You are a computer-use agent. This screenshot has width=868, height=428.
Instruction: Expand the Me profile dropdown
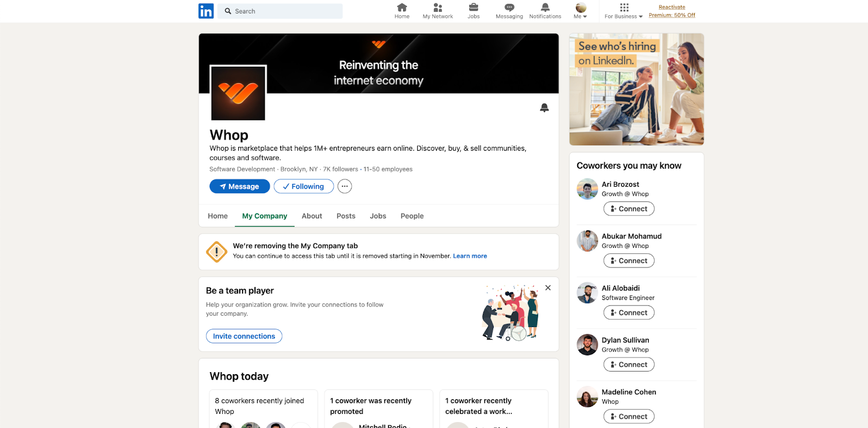click(x=580, y=11)
